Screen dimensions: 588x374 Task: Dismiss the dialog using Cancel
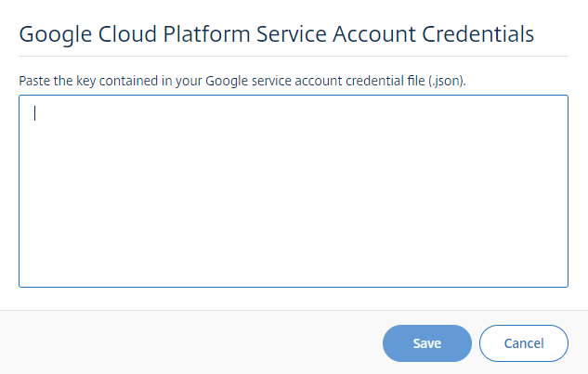(x=523, y=342)
